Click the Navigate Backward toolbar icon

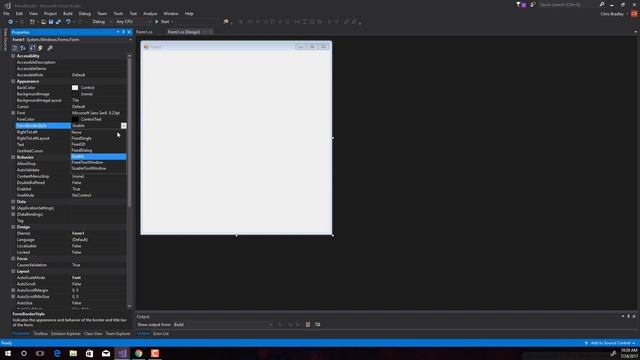click(11, 22)
